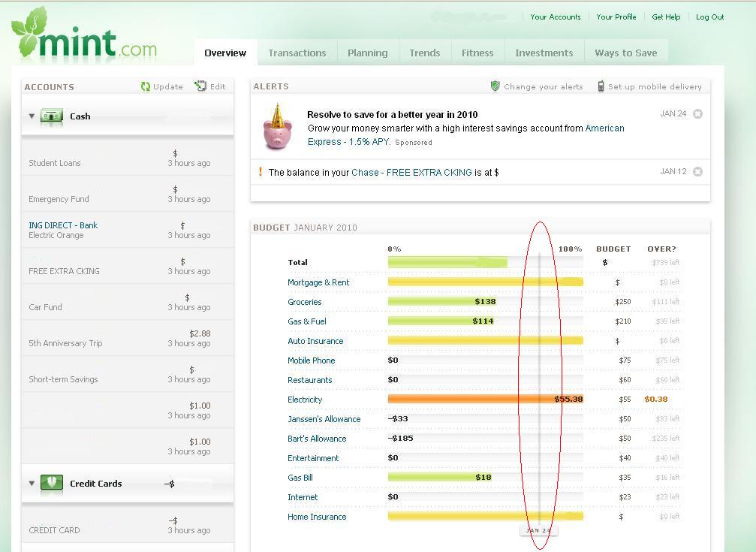756x552 pixels.
Task: Click the mint.com leaf logo
Action: point(84,33)
